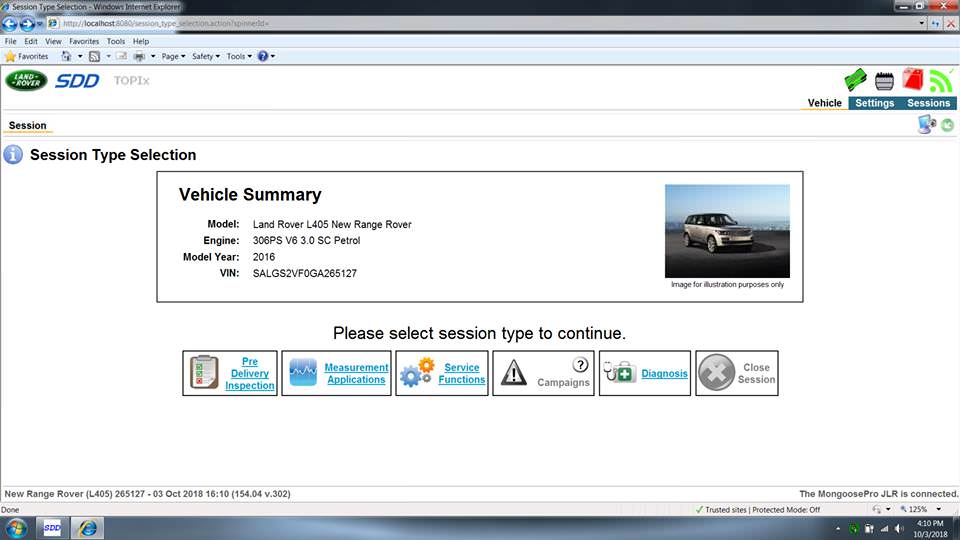The width and height of the screenshot is (960, 540).
Task: Click the system tray volume speaker icon
Action: [x=899, y=528]
